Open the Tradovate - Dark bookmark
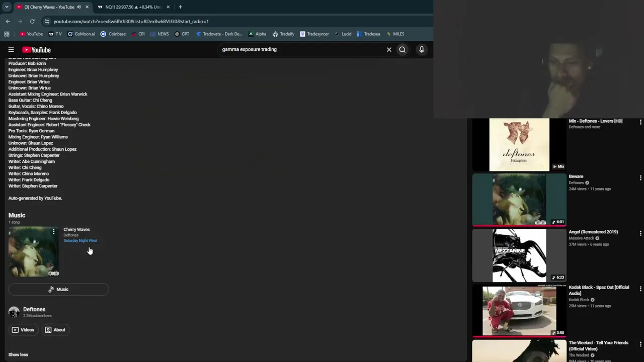Image resolution: width=644 pixels, height=362 pixels. coord(219,34)
